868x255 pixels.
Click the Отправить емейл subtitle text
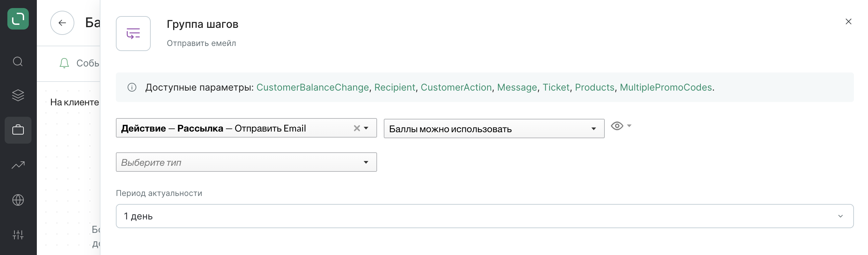[201, 43]
